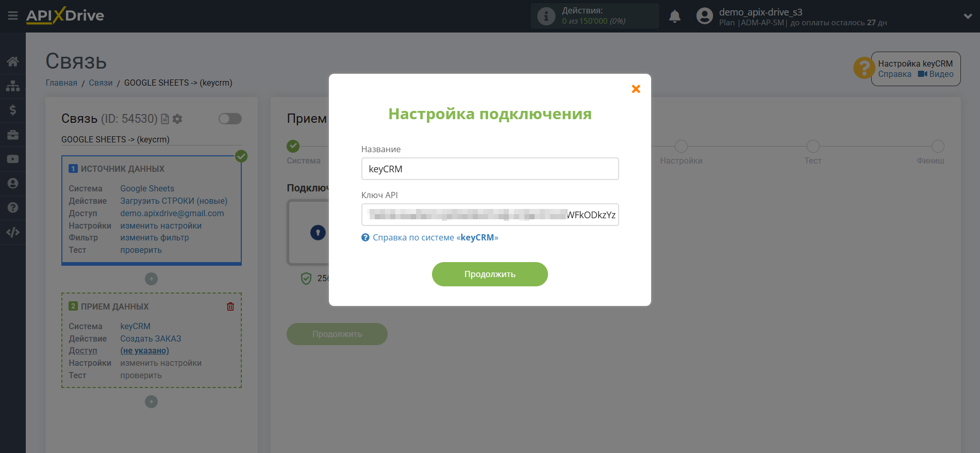Click Google Sheets system link
Image resolution: width=980 pixels, height=453 pixels.
(147, 188)
